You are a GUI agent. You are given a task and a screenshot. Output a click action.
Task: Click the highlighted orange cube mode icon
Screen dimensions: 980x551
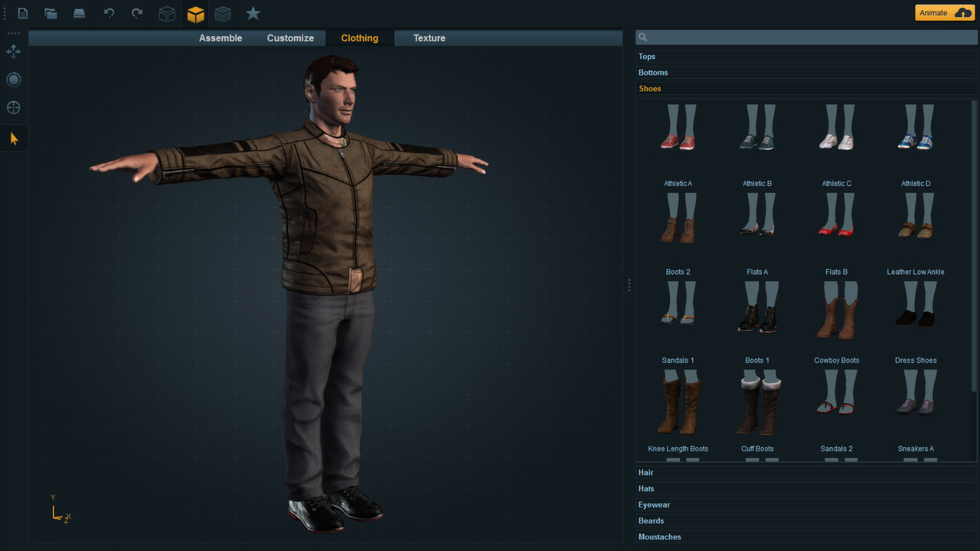[x=195, y=13]
